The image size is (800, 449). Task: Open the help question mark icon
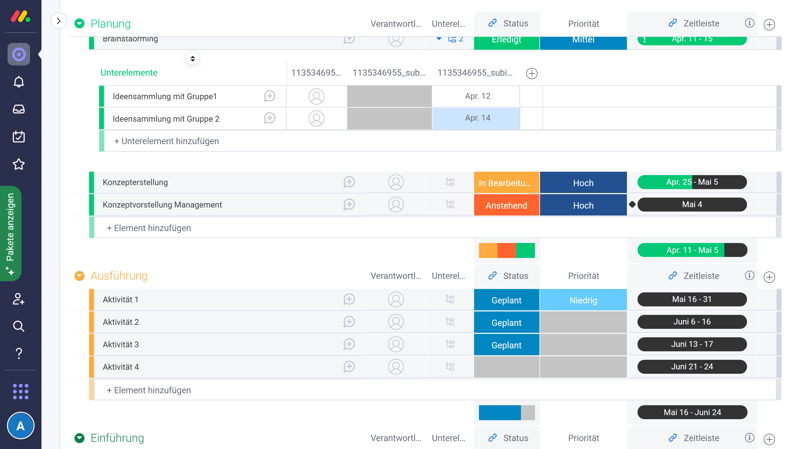[19, 354]
